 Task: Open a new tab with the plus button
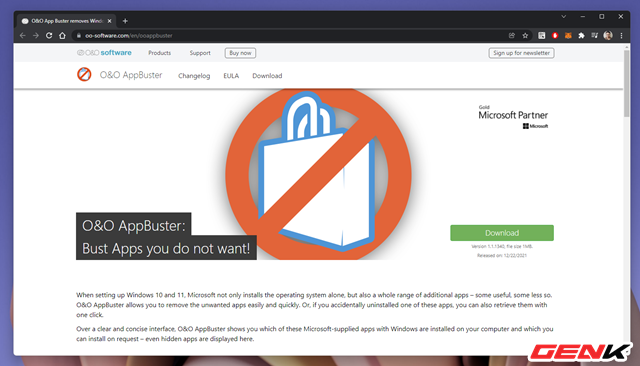click(125, 21)
